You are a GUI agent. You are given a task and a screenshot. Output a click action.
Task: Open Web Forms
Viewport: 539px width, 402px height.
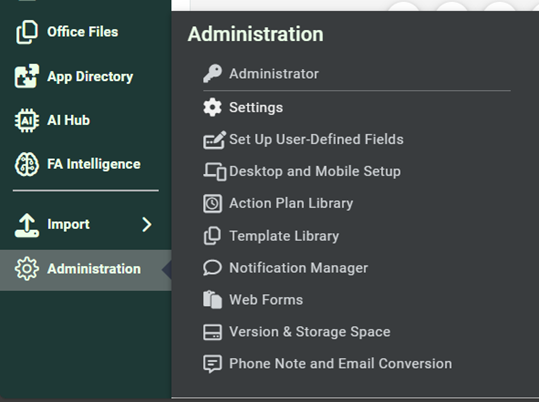pyautogui.click(x=266, y=300)
